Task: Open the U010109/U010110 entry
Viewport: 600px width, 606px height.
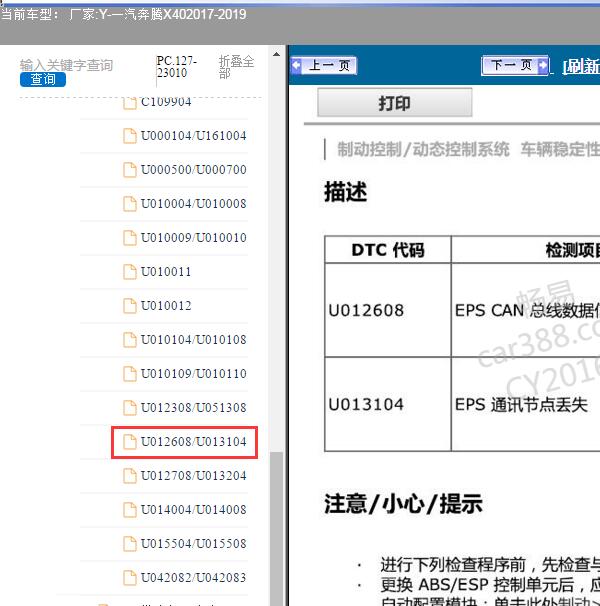Action: (193, 374)
